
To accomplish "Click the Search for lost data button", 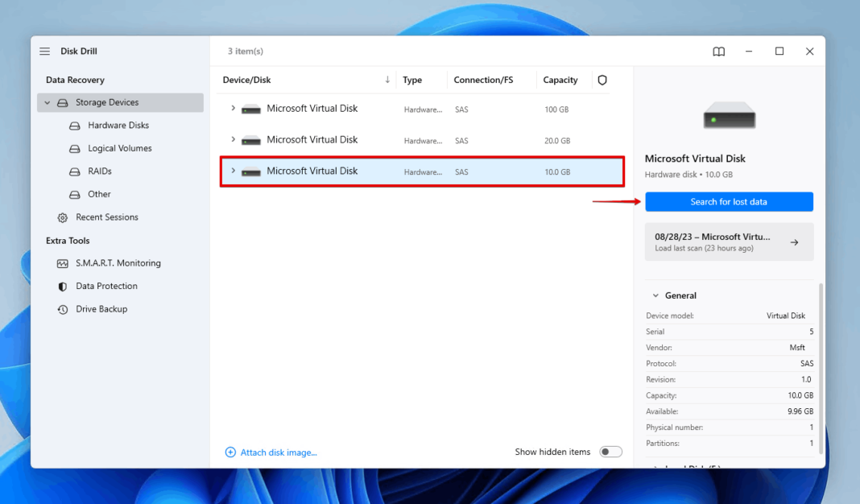I will pyautogui.click(x=729, y=201).
